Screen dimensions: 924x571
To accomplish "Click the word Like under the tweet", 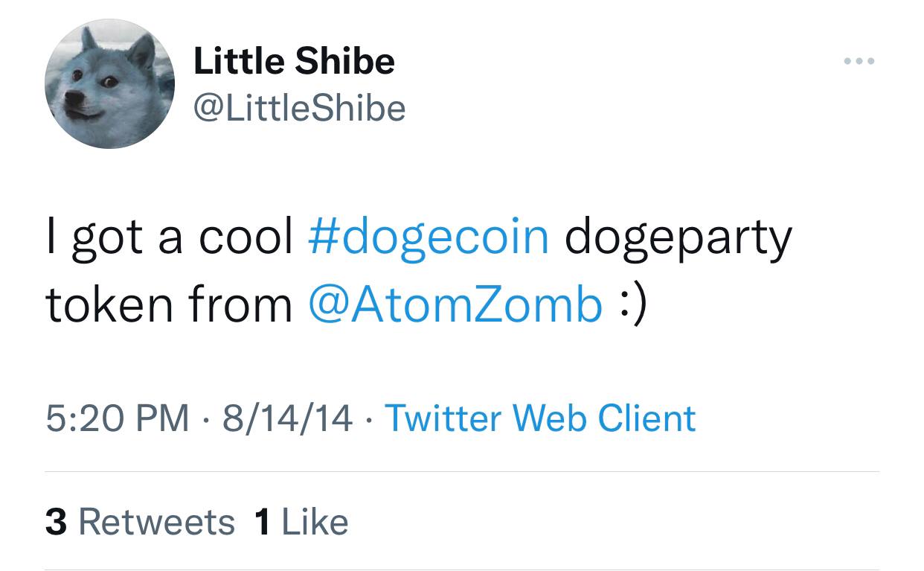I will pos(315,521).
